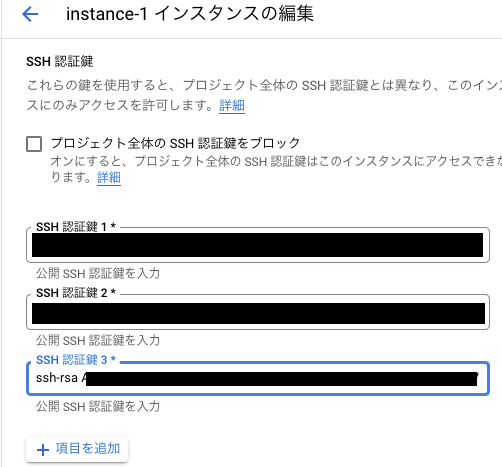
Task: Enable the project-wide SSH key block checkbox
Action: click(34, 144)
